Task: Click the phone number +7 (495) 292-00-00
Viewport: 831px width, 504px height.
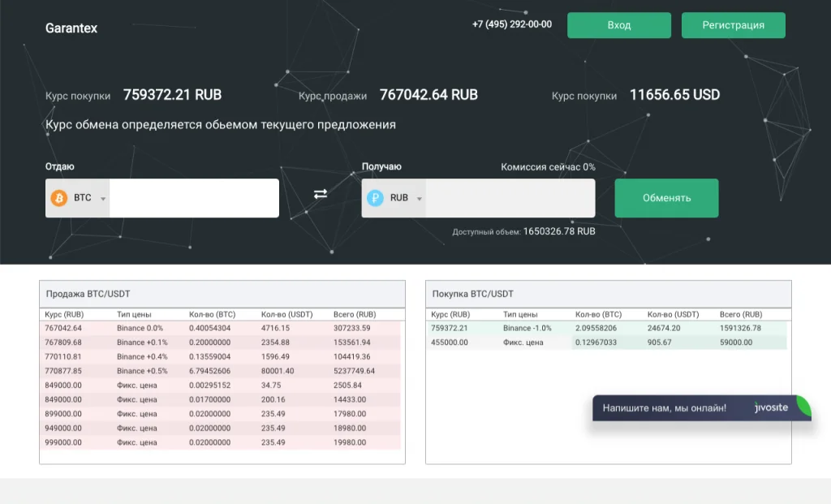Action: 511,24
